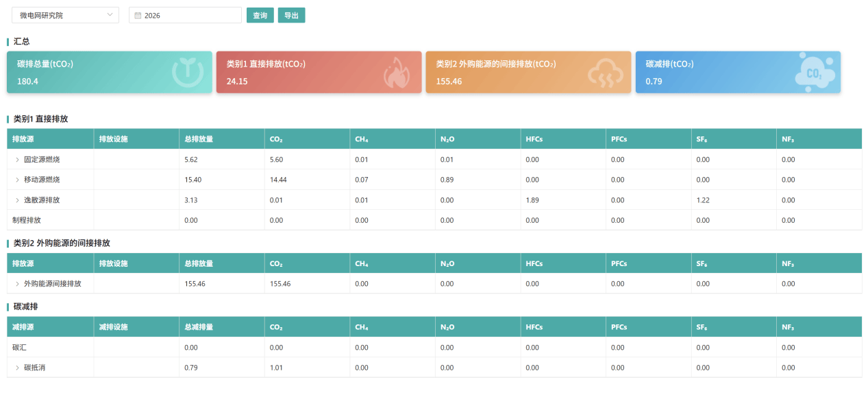Select the 类别1 直接排放 summary card
This screenshot has width=868, height=393.
319,72
